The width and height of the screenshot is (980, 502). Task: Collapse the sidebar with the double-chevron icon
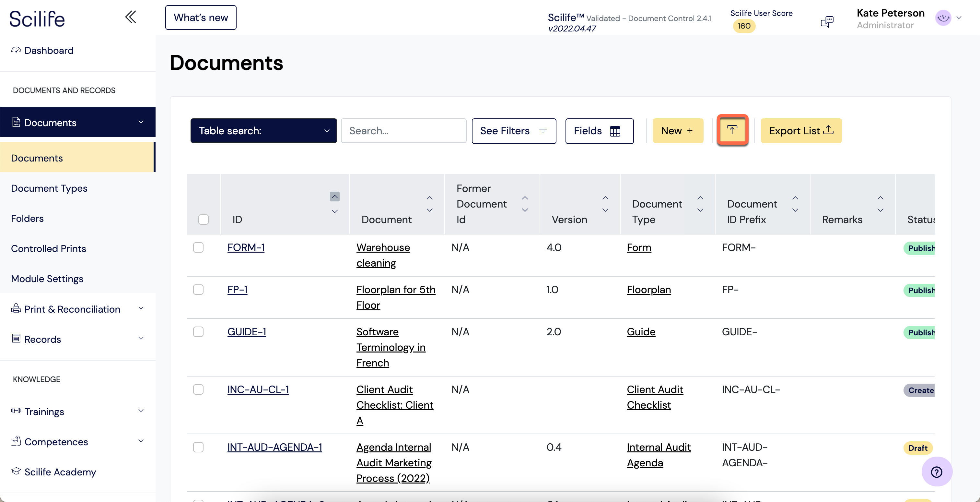[x=131, y=17]
